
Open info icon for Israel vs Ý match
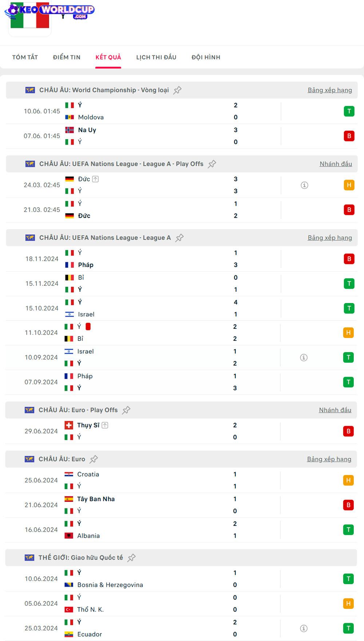(304, 358)
